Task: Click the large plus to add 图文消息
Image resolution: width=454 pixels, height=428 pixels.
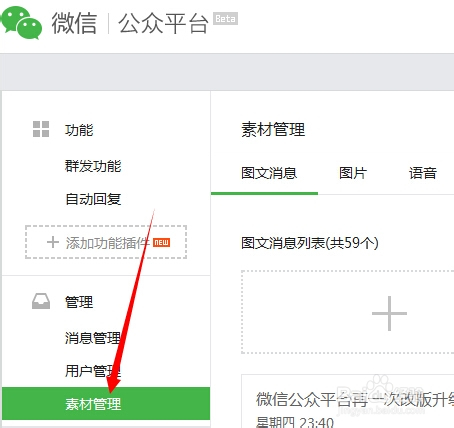Action: coord(389,313)
